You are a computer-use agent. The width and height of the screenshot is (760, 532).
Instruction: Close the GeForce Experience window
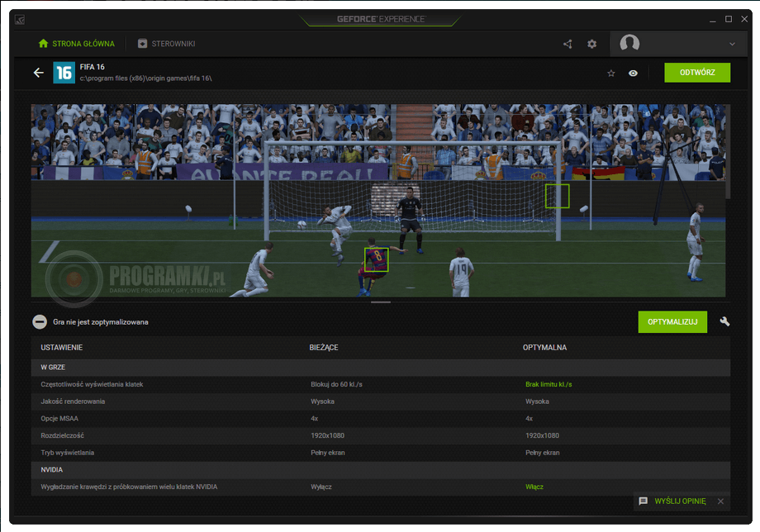(x=744, y=19)
